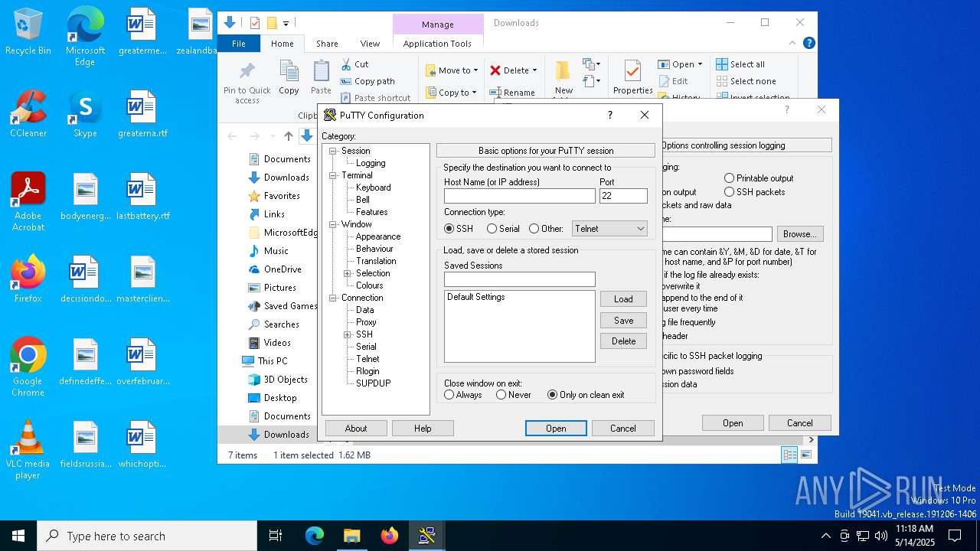Collapse the Terminal tree node
Viewport: 980px width, 551px height.
(333, 175)
